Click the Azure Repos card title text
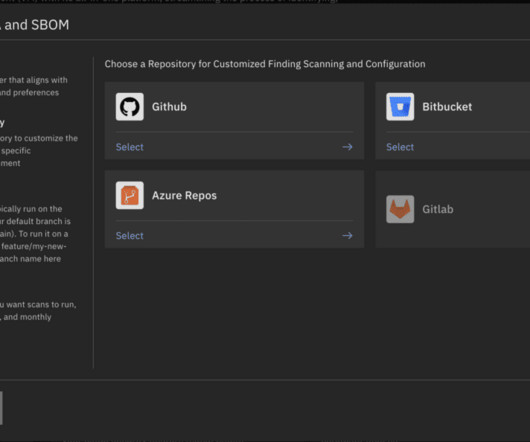Image resolution: width=530 pixels, height=442 pixels. (184, 196)
